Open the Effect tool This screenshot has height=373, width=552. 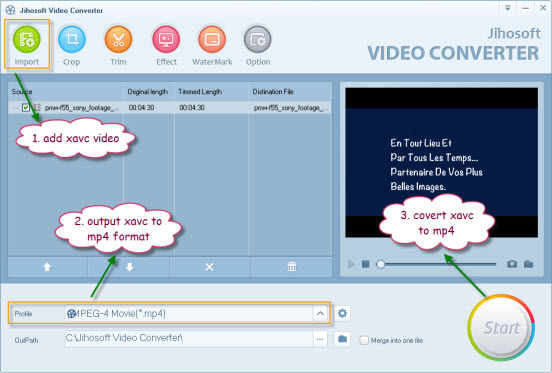(x=166, y=39)
